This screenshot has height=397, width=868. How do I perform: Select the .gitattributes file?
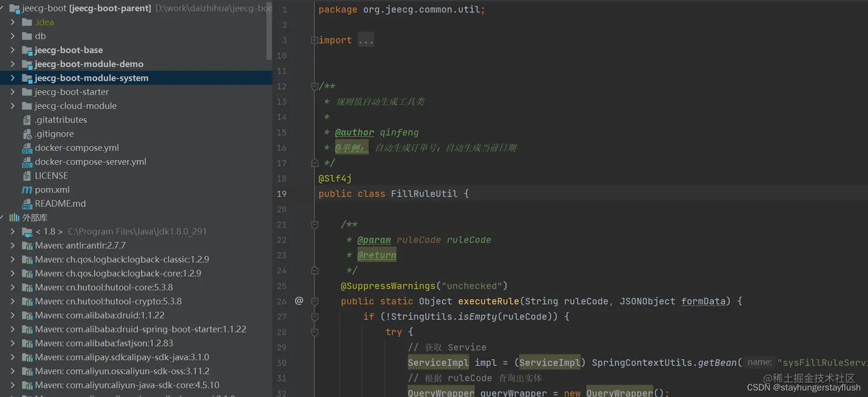click(61, 120)
